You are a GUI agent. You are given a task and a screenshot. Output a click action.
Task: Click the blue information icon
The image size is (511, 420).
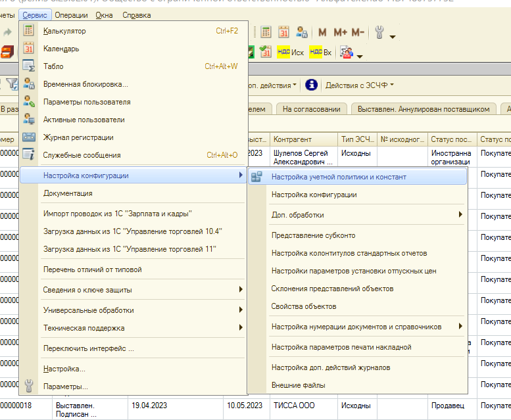pos(311,85)
